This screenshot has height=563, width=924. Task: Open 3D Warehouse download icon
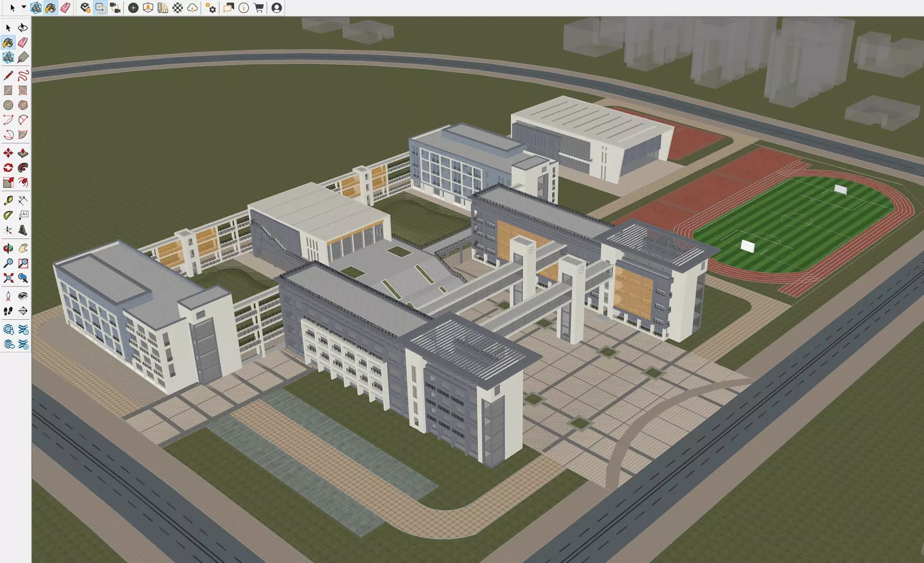pos(8,330)
